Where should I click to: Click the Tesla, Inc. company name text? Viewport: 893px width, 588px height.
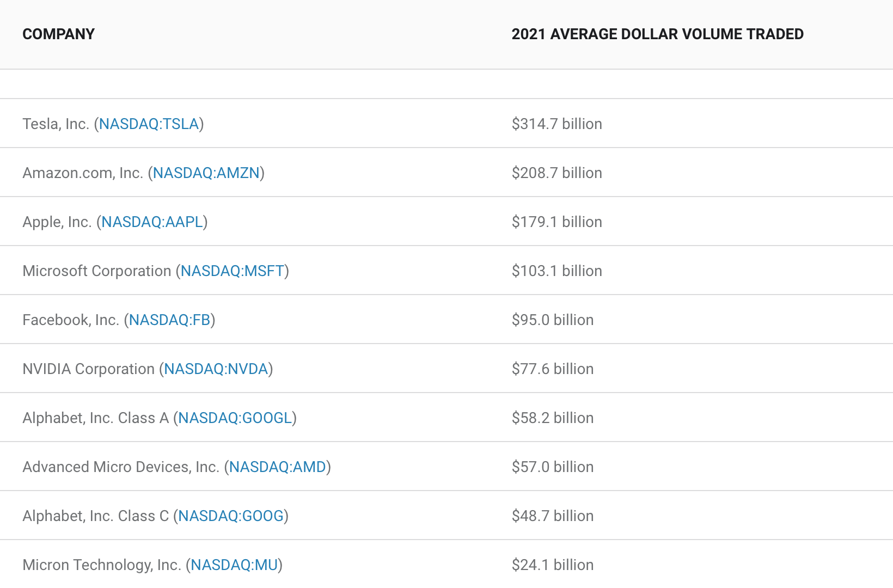coord(56,124)
